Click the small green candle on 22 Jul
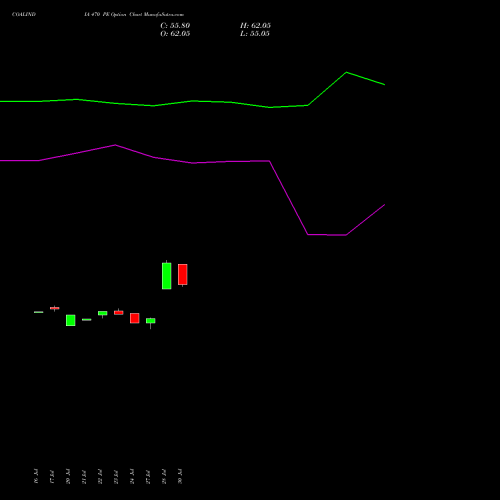Viewport: 500px width, 500px height. [103, 313]
